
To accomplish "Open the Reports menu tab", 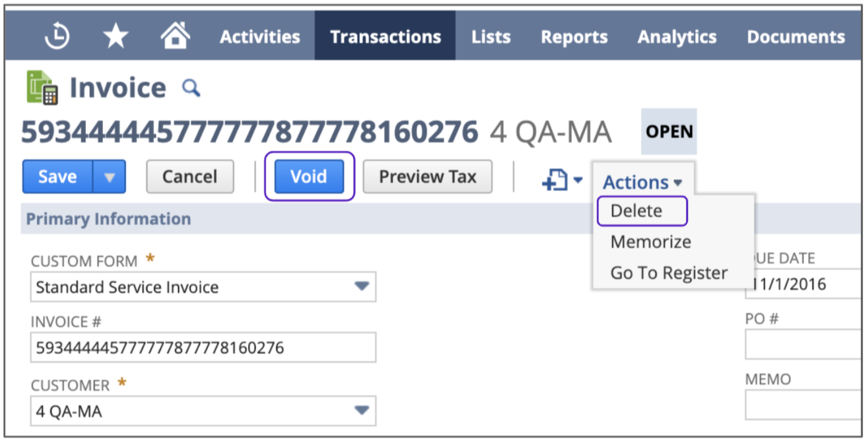I will [574, 37].
